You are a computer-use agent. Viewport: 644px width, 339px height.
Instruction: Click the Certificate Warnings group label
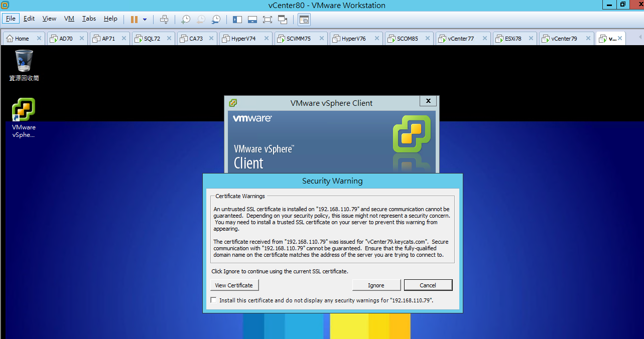tap(240, 196)
